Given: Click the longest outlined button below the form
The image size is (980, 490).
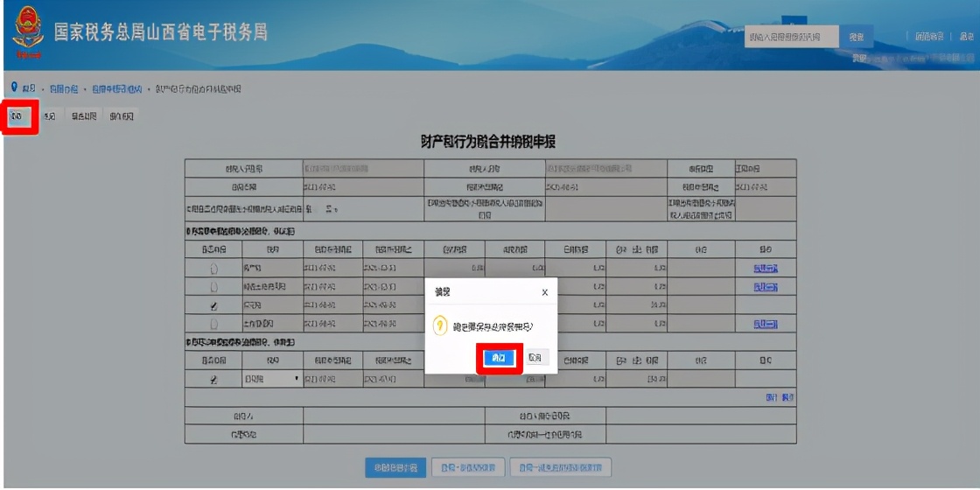Looking at the screenshot, I should coord(561,467).
